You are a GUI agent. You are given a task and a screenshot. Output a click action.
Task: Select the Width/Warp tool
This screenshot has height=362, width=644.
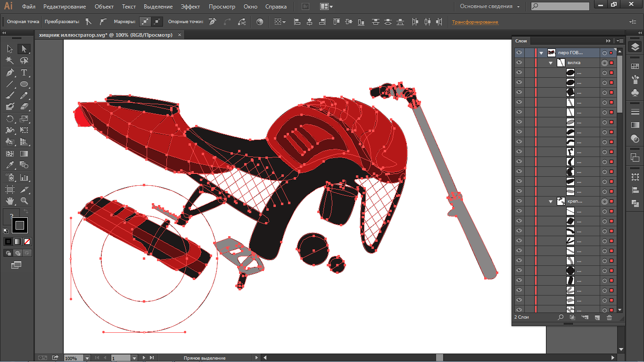(10, 130)
